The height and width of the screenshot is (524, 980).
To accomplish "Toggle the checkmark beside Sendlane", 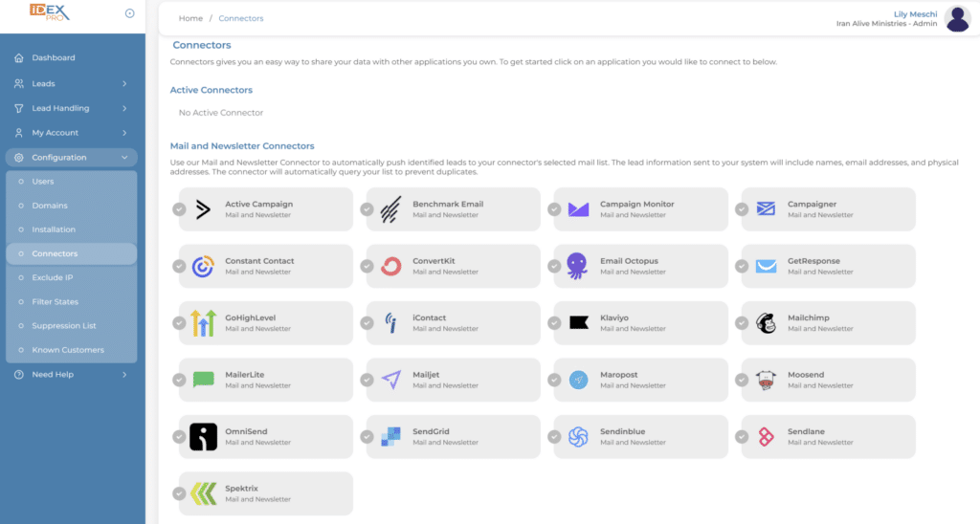I will pos(742,437).
